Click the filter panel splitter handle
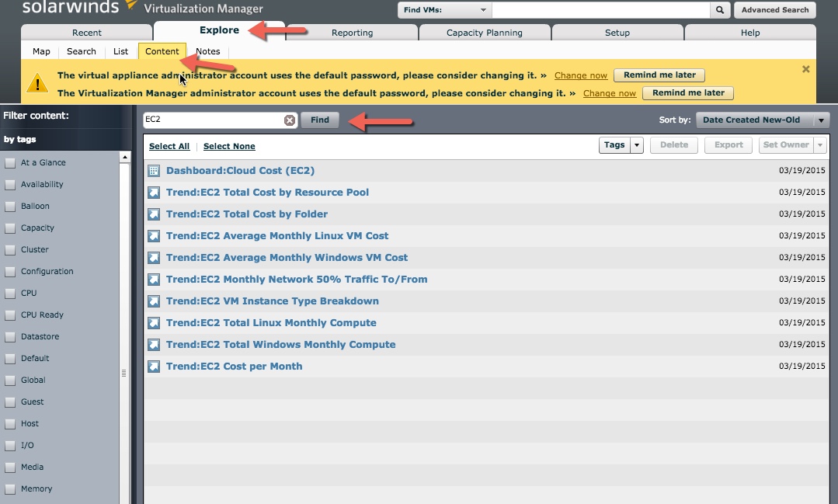 [x=124, y=373]
